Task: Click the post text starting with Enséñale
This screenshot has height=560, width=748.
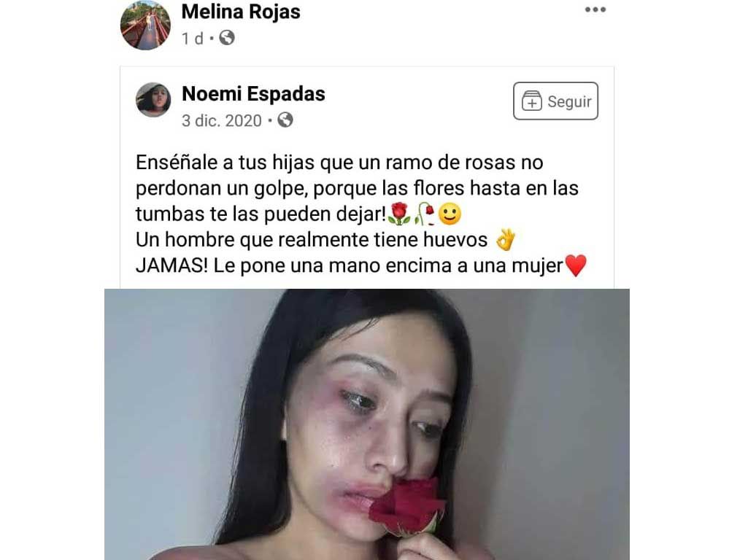Action: coord(357,188)
